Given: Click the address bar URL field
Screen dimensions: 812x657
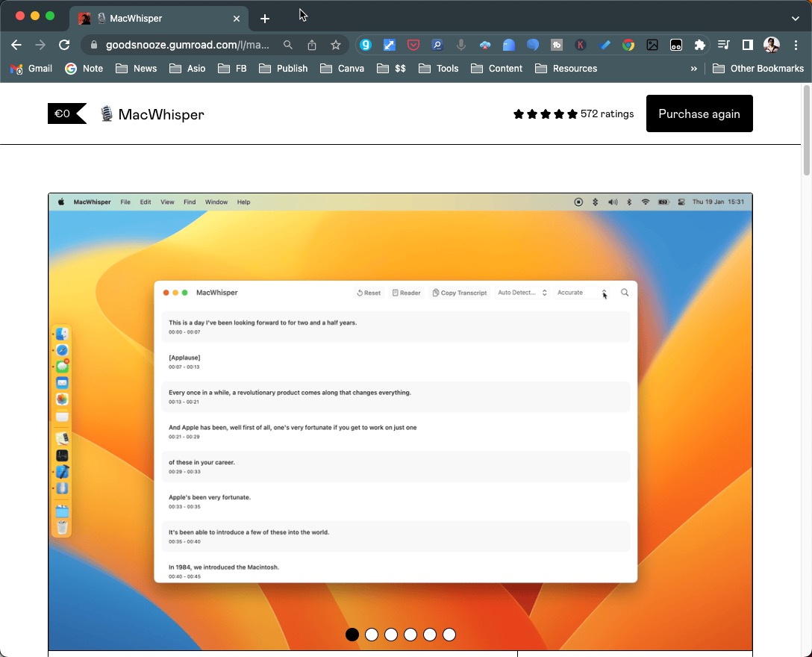Looking at the screenshot, I should [187, 45].
